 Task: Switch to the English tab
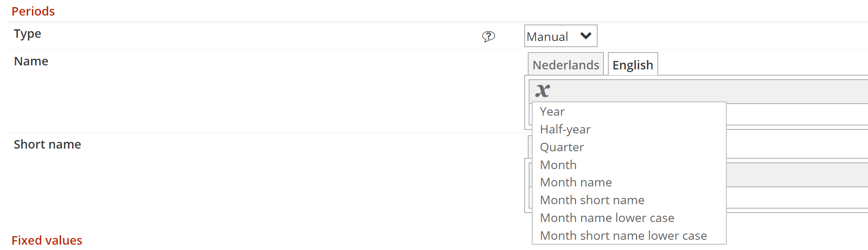[x=633, y=65]
